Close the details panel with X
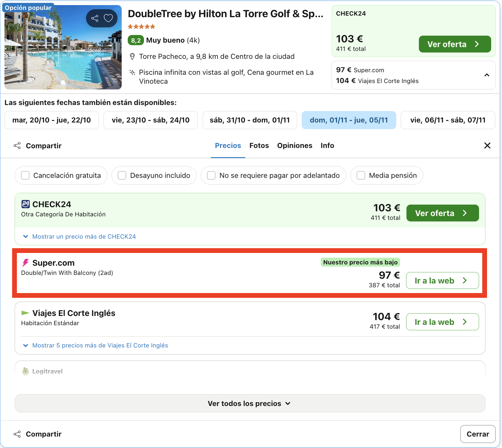 [x=487, y=145]
